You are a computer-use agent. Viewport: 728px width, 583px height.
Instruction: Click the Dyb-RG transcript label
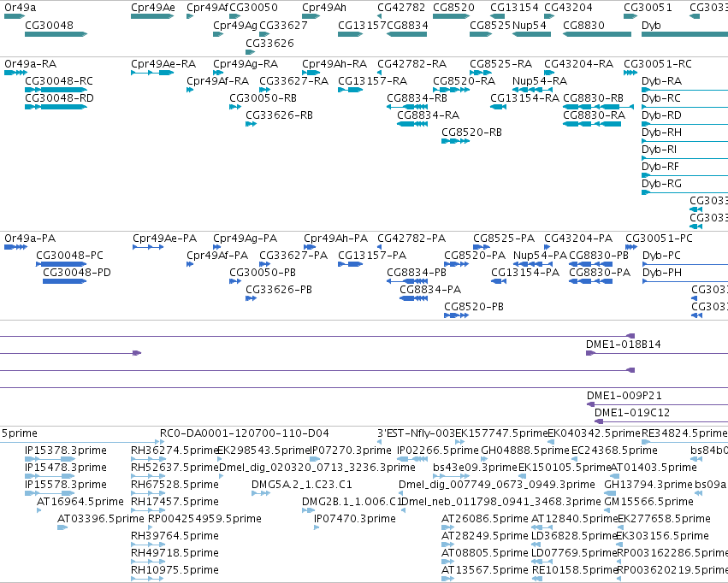pos(661,184)
